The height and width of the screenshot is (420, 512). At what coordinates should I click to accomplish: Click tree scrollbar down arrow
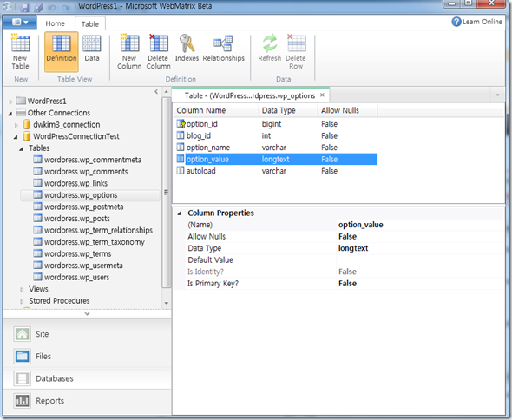(167, 303)
